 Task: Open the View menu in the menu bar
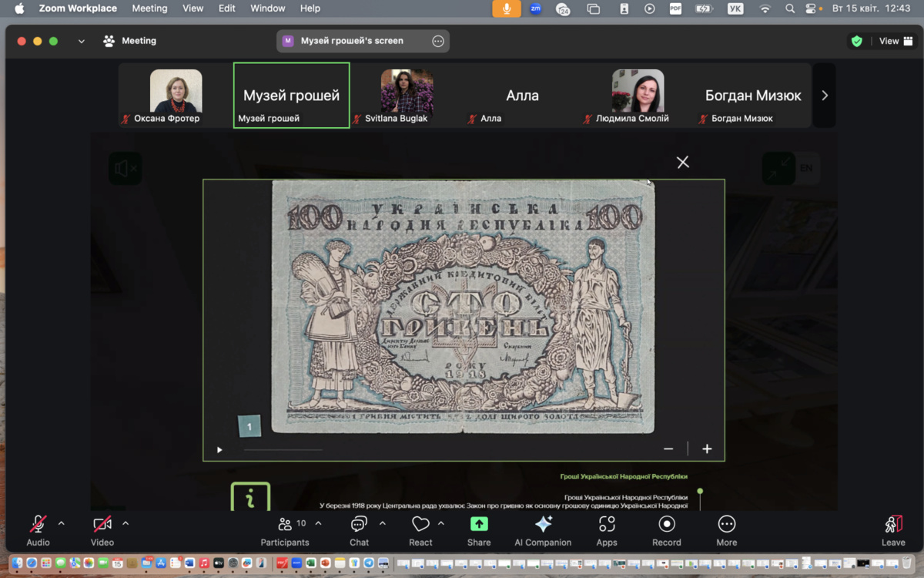[x=193, y=8]
